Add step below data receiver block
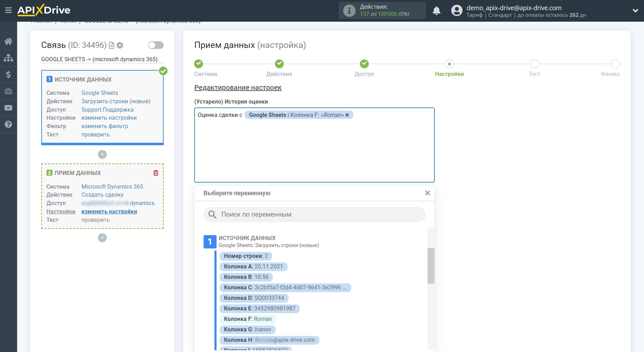Image resolution: width=644 pixels, height=352 pixels. (102, 238)
